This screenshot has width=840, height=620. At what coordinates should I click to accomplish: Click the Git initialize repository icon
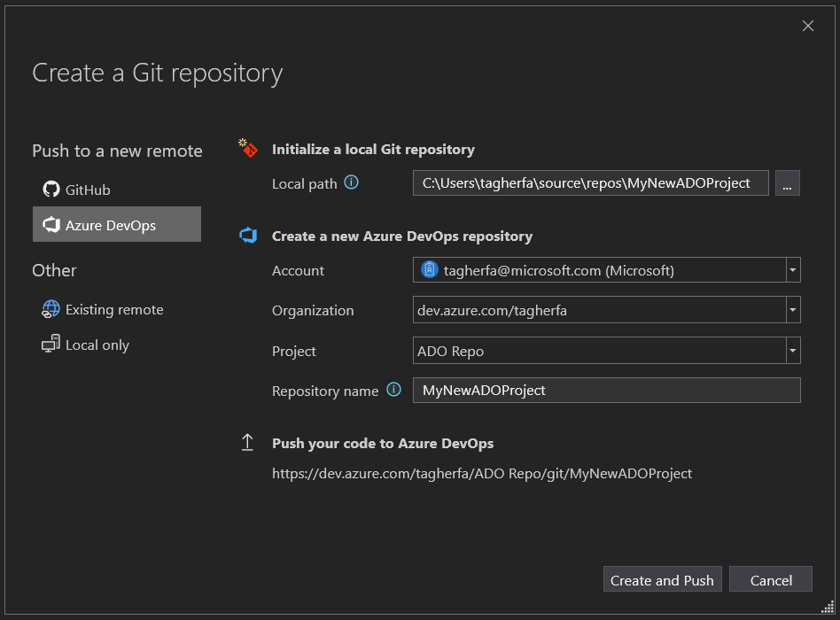click(x=248, y=149)
